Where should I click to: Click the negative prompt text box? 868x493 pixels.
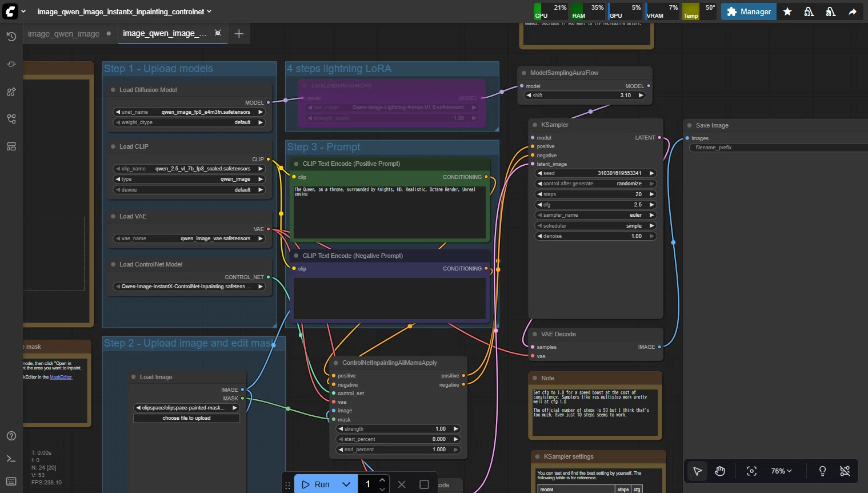click(x=389, y=297)
